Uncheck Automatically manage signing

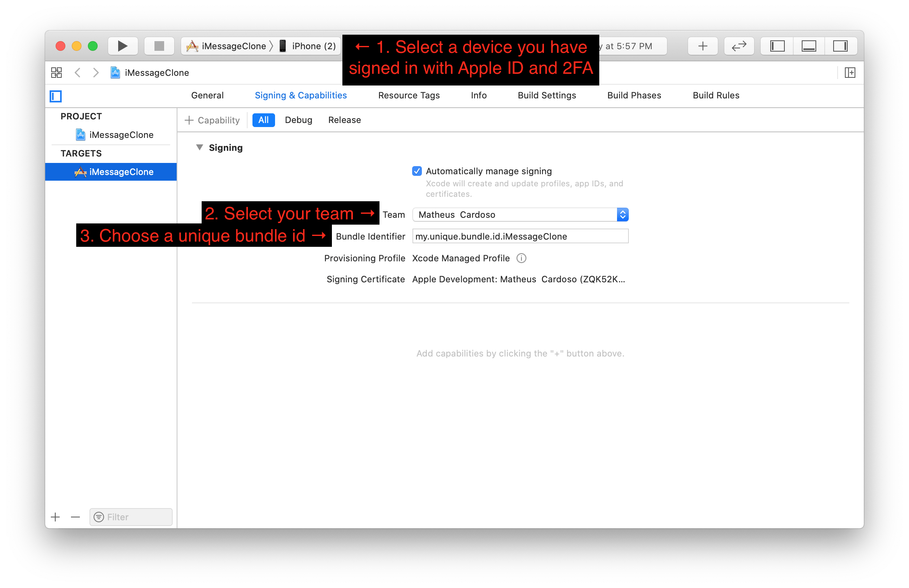[x=416, y=171]
